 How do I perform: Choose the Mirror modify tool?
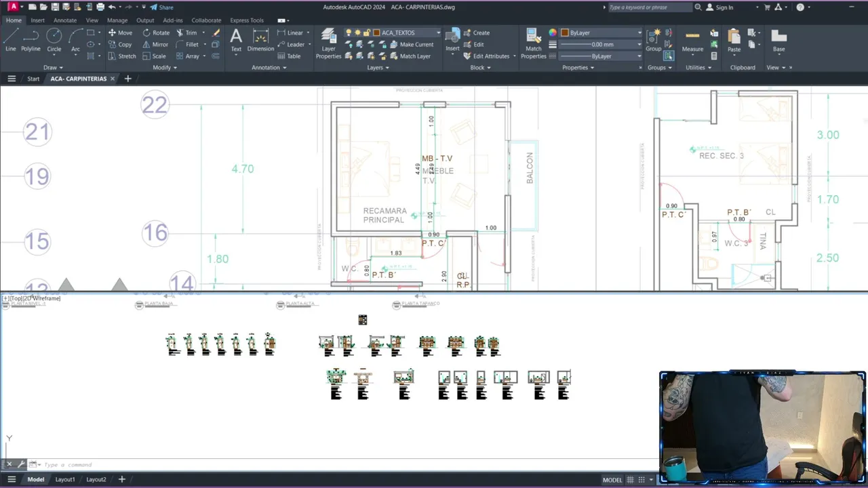coord(155,44)
